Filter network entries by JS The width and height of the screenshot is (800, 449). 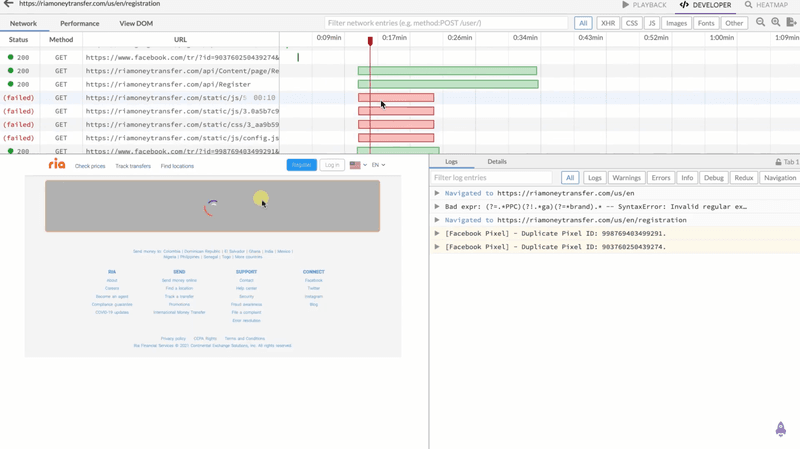pos(652,23)
